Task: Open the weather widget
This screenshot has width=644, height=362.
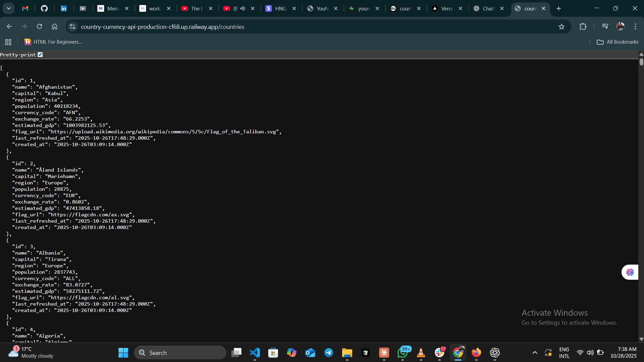Action: (31, 353)
